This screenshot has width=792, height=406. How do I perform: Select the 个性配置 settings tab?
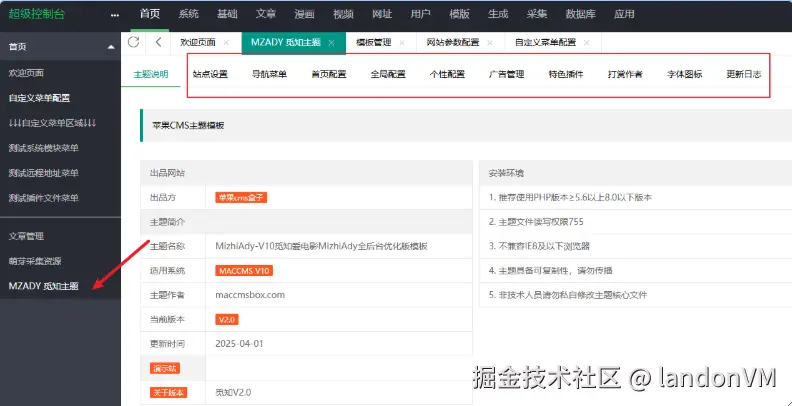coord(447,74)
